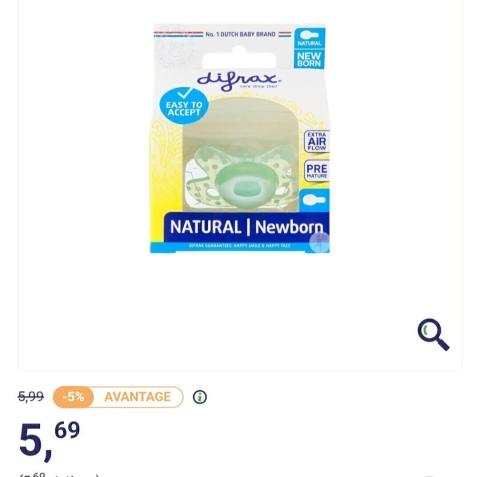Click the NATURAL | Newborn label

[247, 227]
